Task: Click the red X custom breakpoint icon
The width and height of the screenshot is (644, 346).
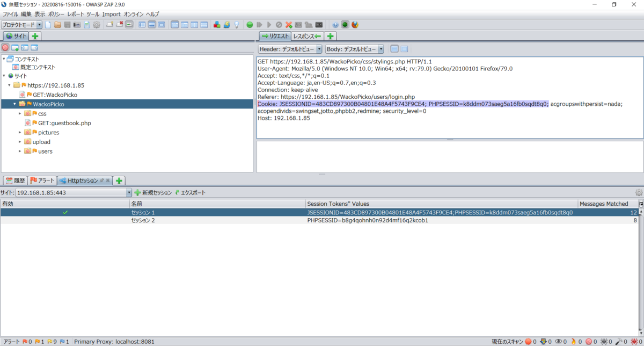Action: 289,25
